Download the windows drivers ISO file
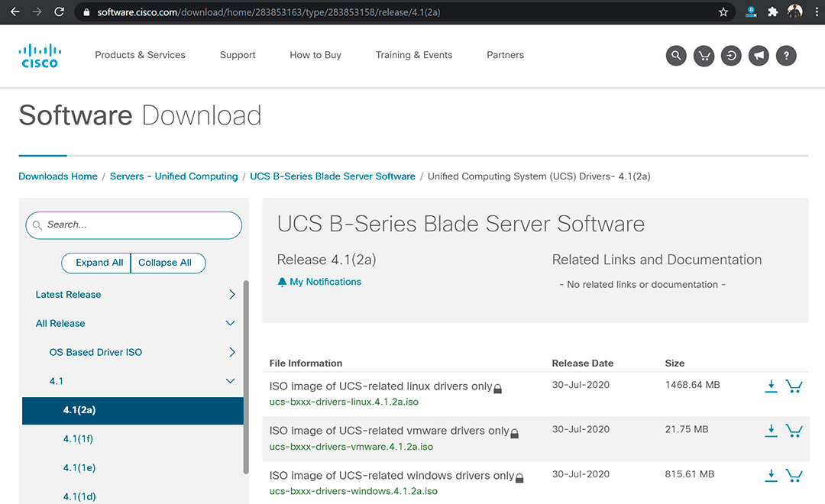The width and height of the screenshot is (825, 504). [x=771, y=475]
